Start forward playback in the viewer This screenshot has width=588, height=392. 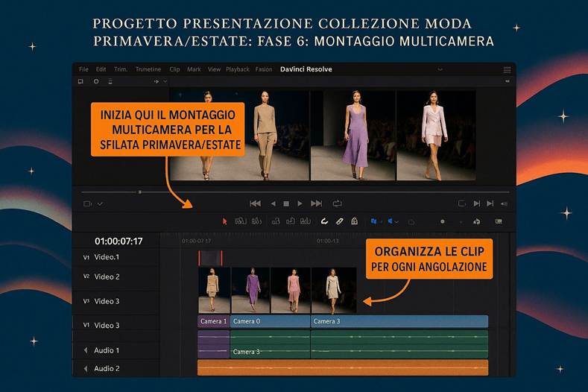[x=300, y=203]
